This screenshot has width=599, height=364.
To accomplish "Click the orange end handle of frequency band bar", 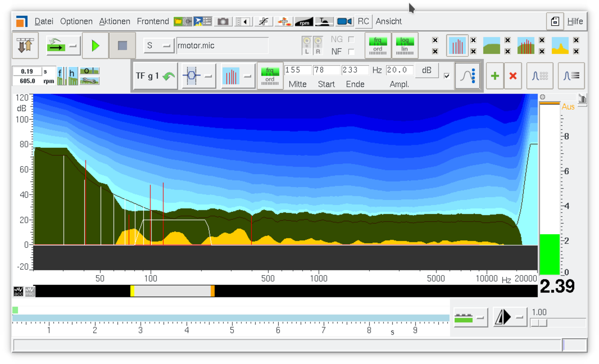I will click(213, 291).
